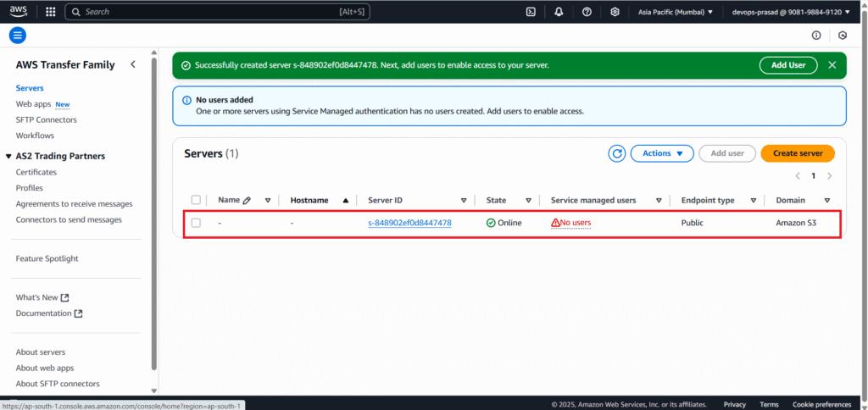
Task: Open the Domain column sort arrow
Action: 827,200
